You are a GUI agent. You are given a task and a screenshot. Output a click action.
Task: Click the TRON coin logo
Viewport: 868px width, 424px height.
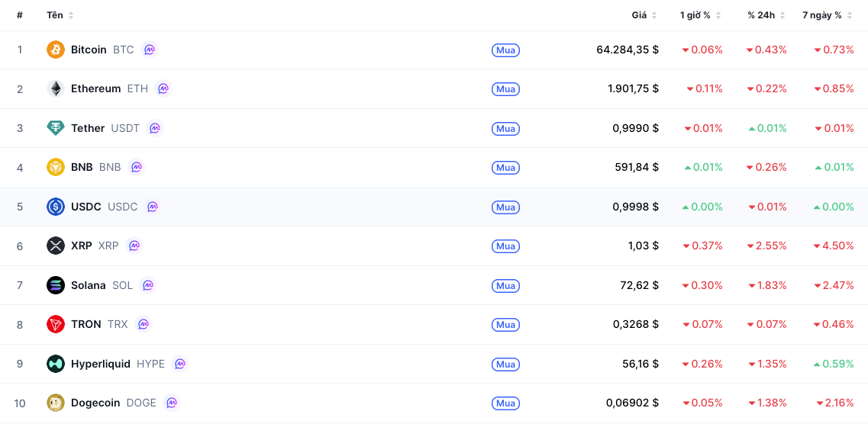point(56,324)
